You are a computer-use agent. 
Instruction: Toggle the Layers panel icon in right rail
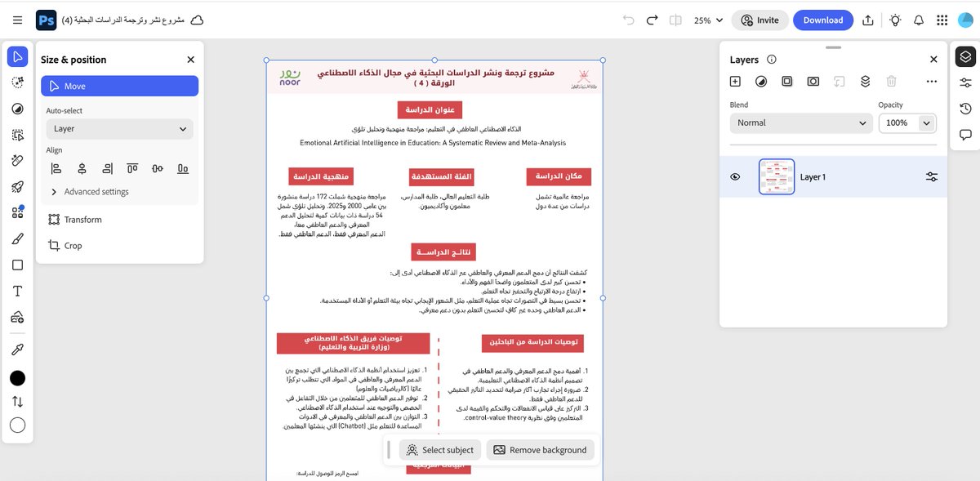click(x=965, y=56)
